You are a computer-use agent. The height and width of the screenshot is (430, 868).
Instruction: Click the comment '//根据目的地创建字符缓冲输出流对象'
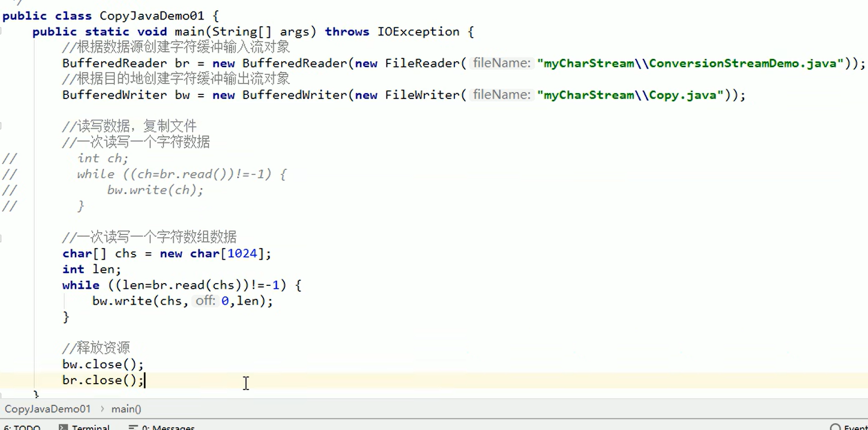(176, 79)
